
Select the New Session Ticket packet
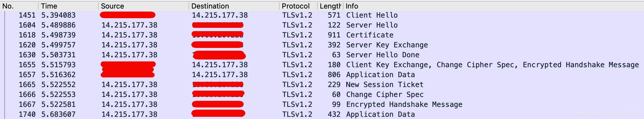[385, 85]
